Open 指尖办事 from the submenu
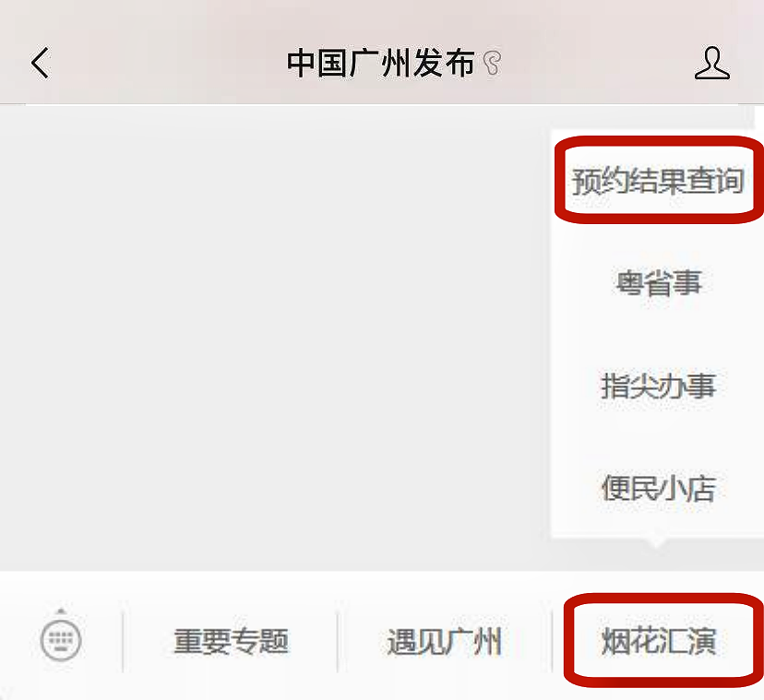764x700 pixels. 657,386
